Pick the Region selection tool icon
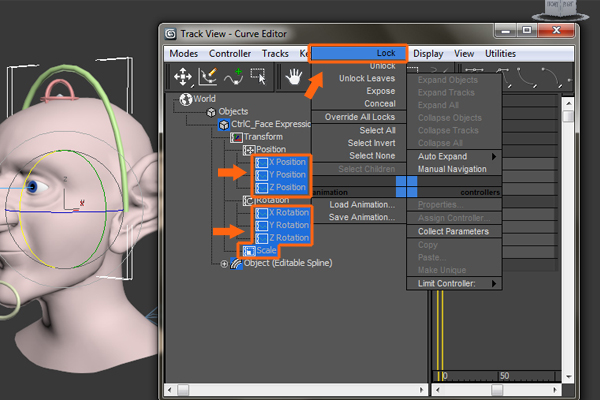Image resolution: width=600 pixels, height=400 pixels. (258, 76)
